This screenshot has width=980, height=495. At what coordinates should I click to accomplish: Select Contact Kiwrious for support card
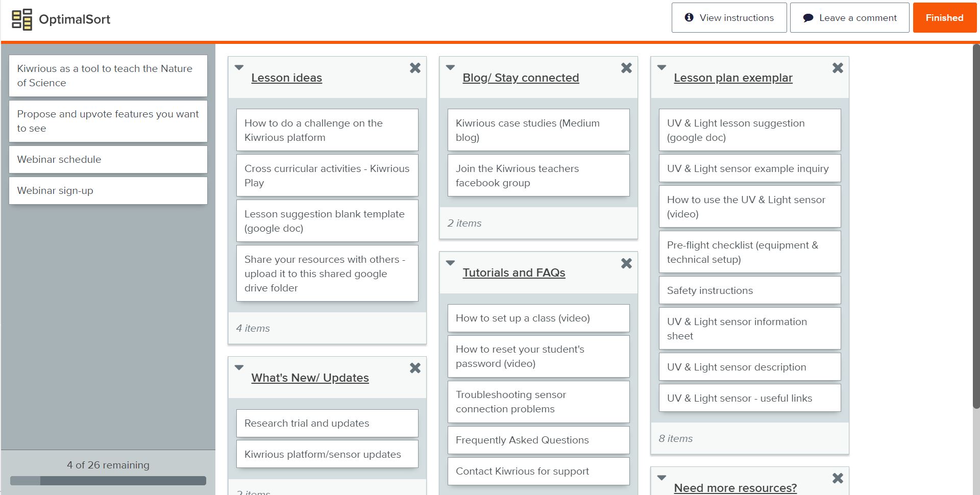538,471
